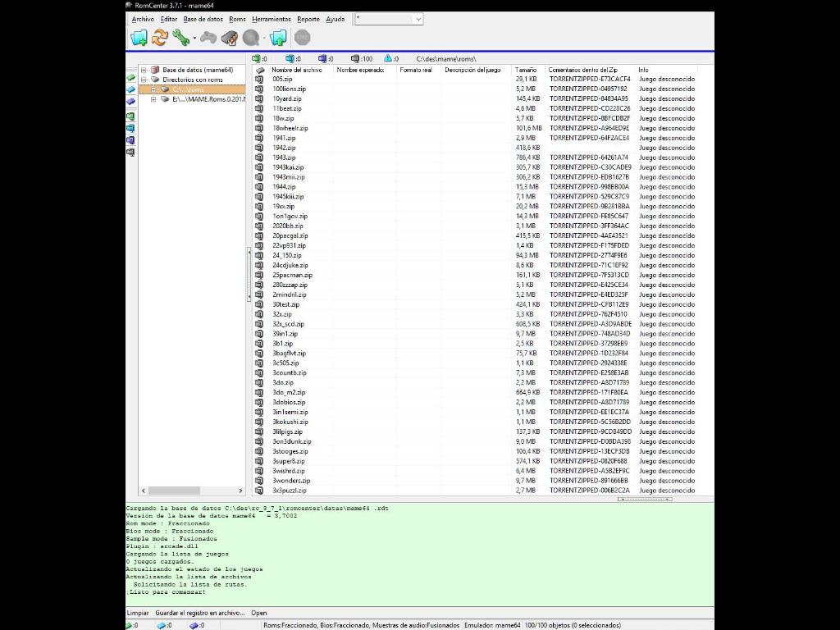Open the Herramientas menu
The height and width of the screenshot is (630, 840).
tap(271, 19)
